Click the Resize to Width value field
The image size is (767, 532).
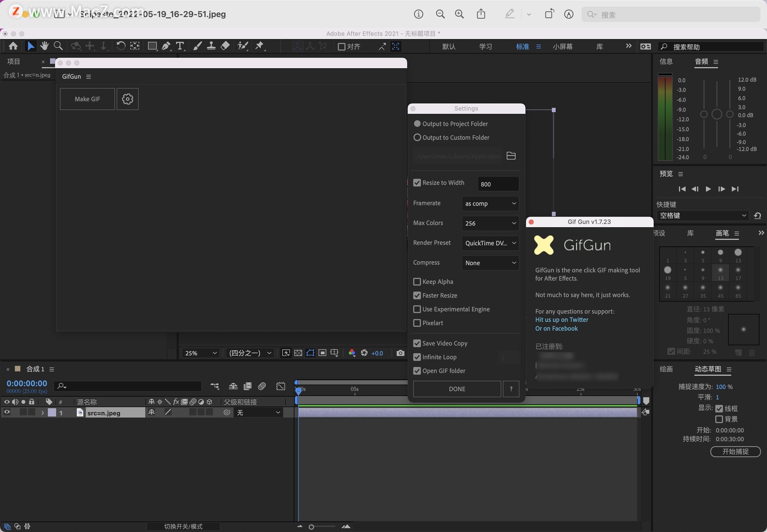498,184
